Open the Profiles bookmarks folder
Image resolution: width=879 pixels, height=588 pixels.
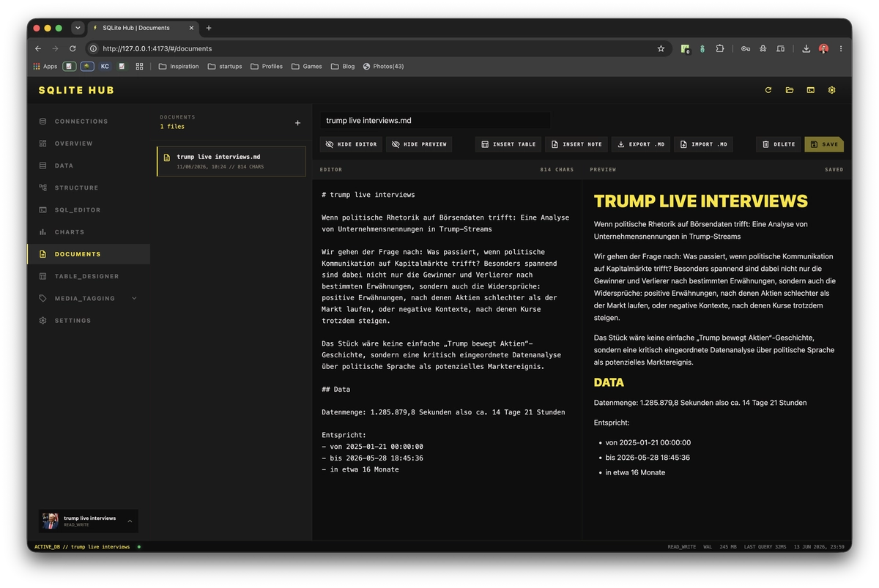pos(267,66)
